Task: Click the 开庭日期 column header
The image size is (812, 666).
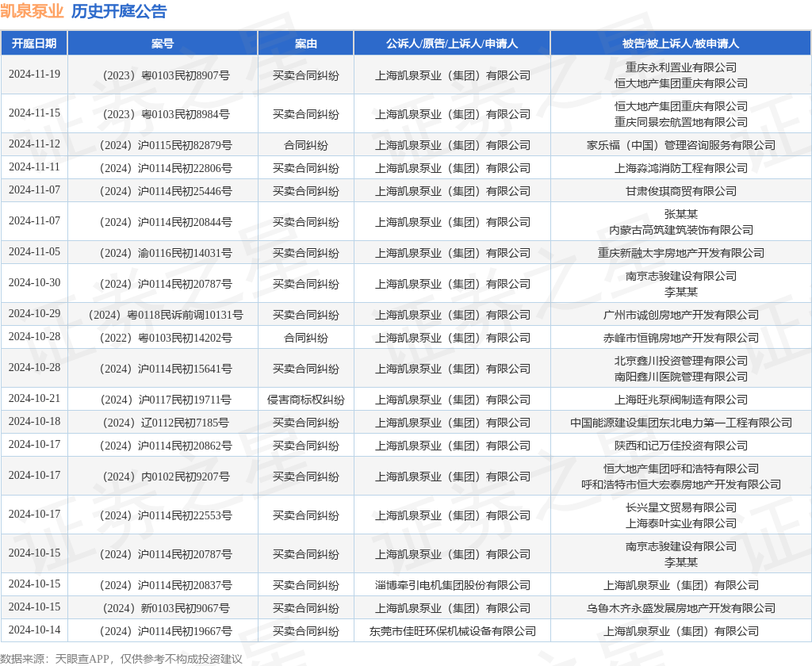Action: pos(34,44)
